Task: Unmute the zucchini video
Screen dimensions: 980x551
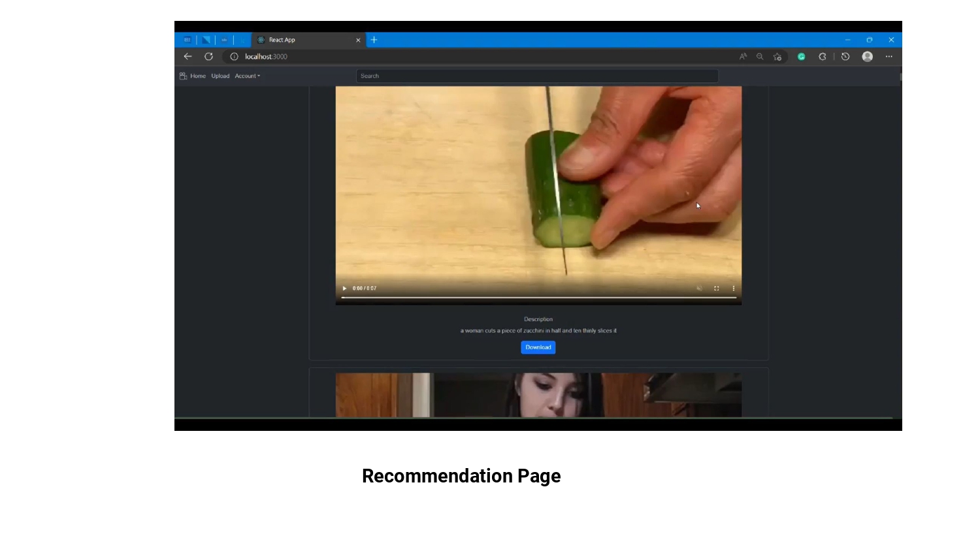Action: (x=699, y=288)
